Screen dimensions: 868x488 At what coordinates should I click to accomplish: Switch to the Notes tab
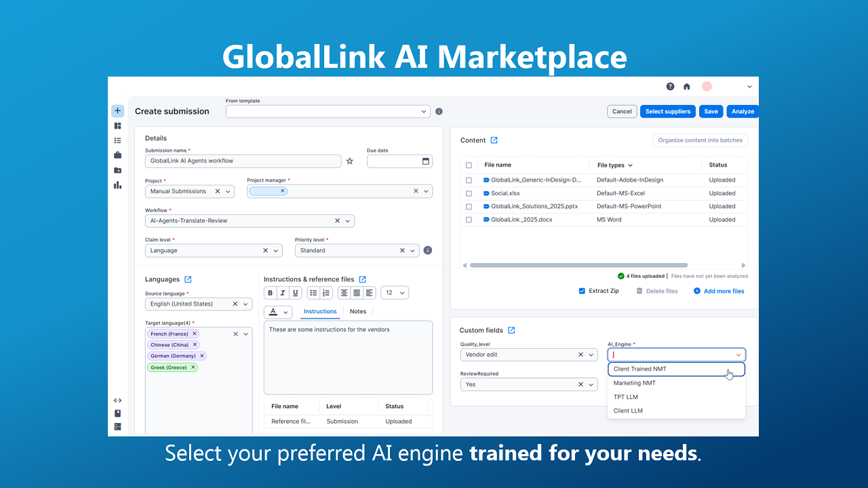point(358,311)
